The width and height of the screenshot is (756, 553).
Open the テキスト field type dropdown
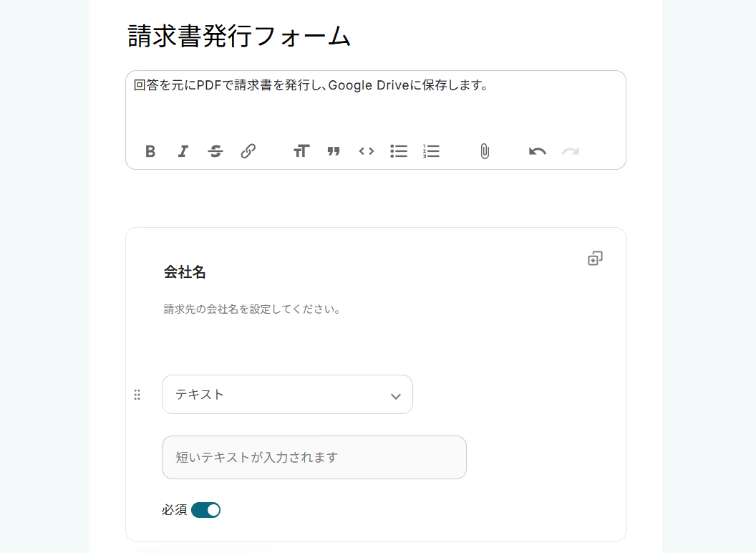(287, 395)
